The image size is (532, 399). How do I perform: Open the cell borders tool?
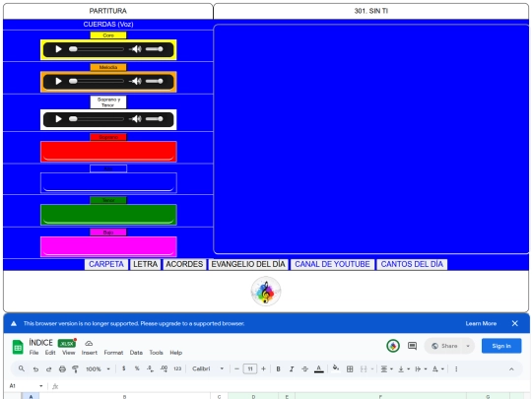click(x=350, y=368)
